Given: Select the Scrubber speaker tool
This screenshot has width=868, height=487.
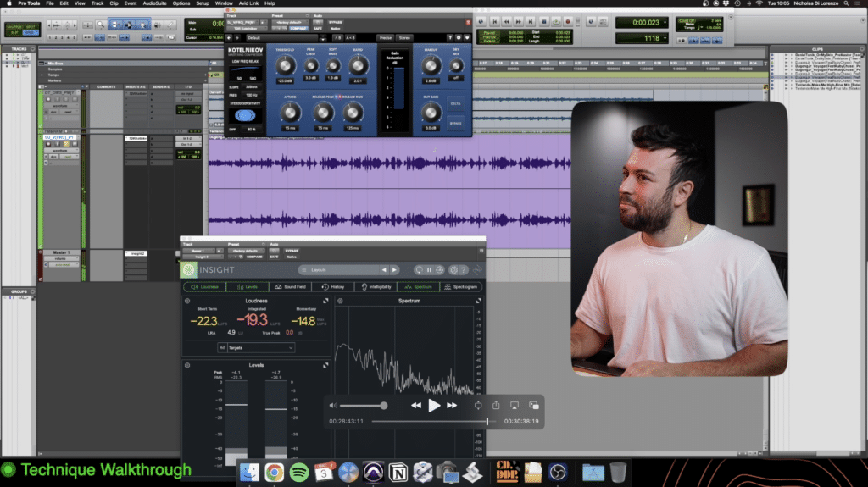Looking at the screenshot, I should pos(157,25).
